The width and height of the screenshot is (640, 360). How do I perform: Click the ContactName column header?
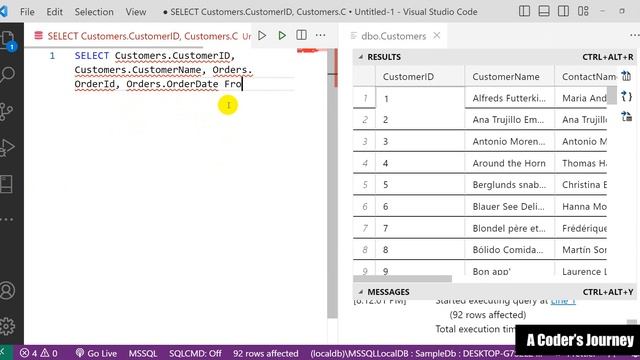[585, 76]
